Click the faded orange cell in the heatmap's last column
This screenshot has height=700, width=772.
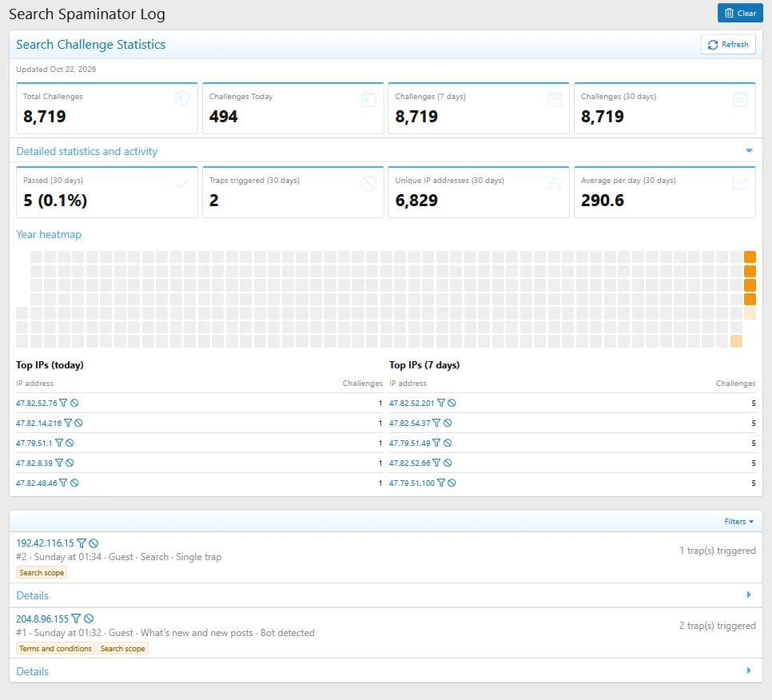tap(750, 313)
